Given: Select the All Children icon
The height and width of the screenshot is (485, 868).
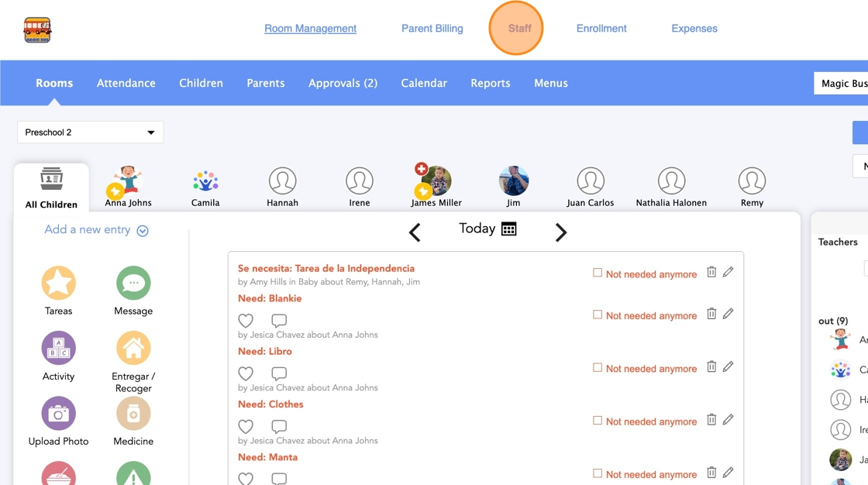Looking at the screenshot, I should (51, 179).
